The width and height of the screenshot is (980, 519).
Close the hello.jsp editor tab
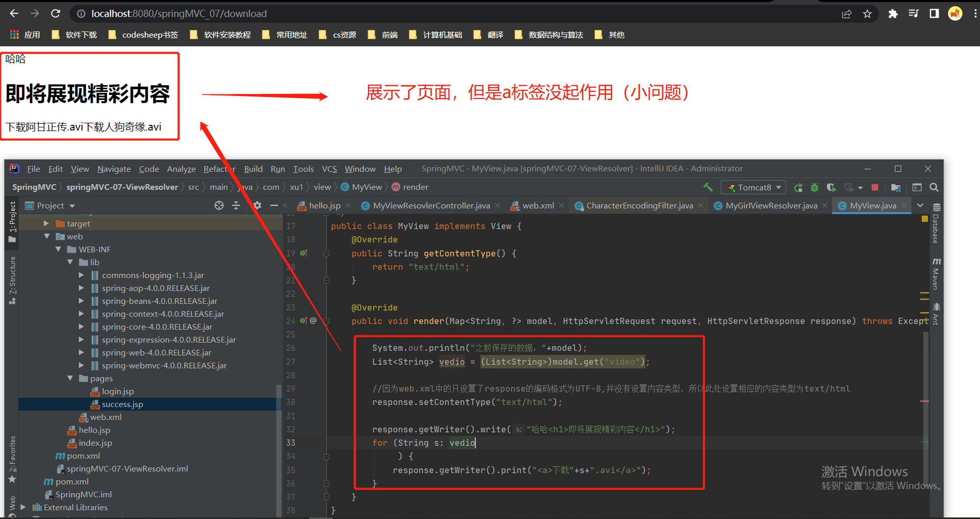tap(348, 205)
